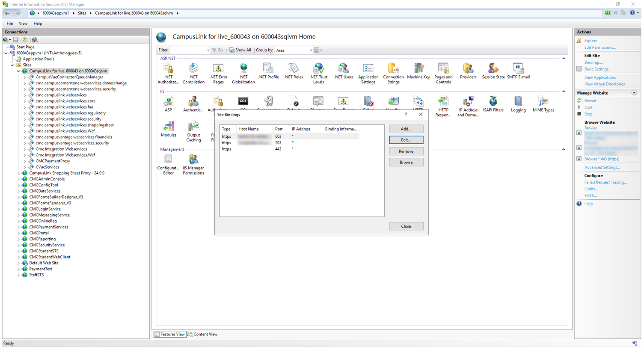The image size is (644, 347).
Task: Click the Remove binding button
Action: tap(406, 151)
